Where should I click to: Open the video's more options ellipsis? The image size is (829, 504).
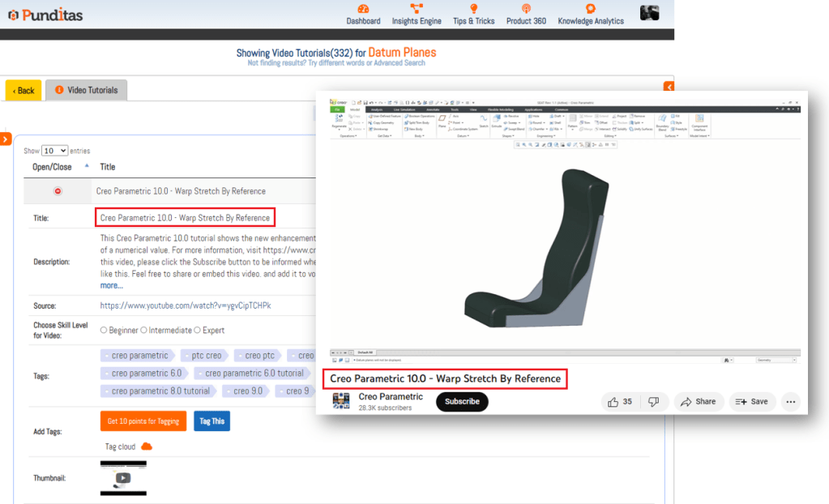point(791,402)
